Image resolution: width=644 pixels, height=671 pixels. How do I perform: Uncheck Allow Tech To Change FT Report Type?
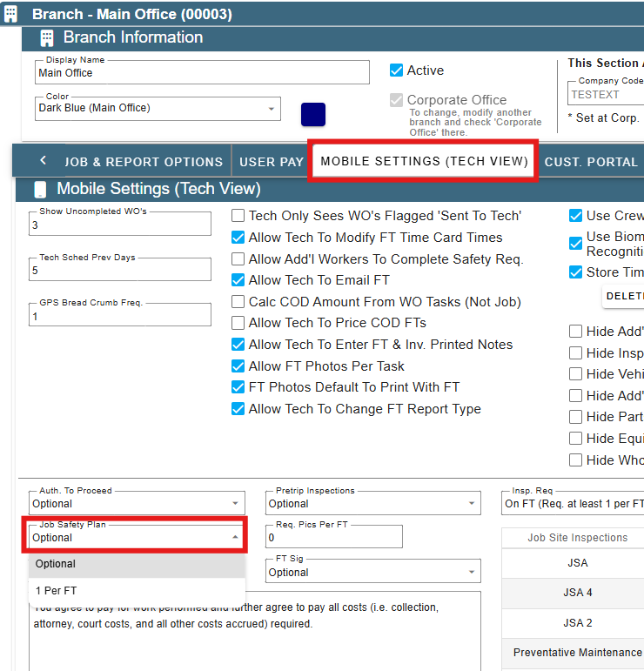238,409
